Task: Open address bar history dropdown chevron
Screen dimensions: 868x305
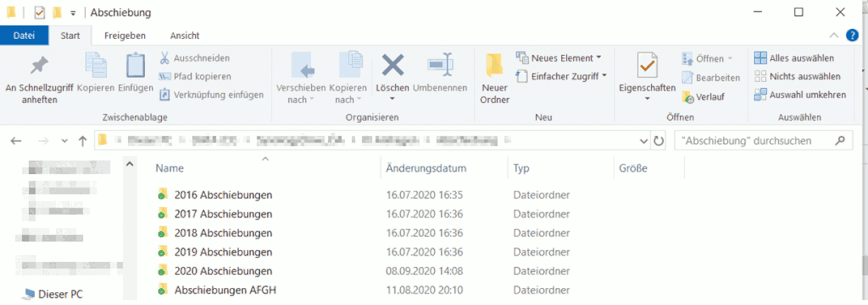Action: coord(643,140)
